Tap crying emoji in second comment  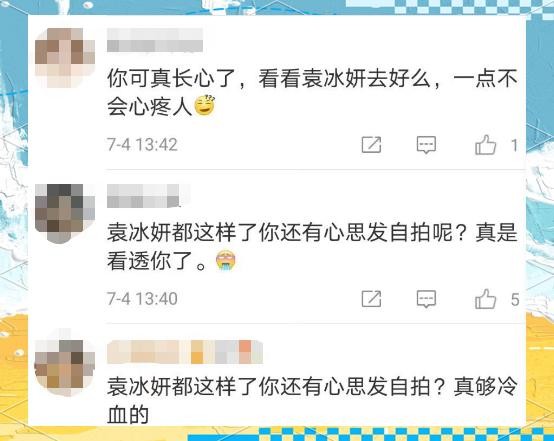pos(225,260)
